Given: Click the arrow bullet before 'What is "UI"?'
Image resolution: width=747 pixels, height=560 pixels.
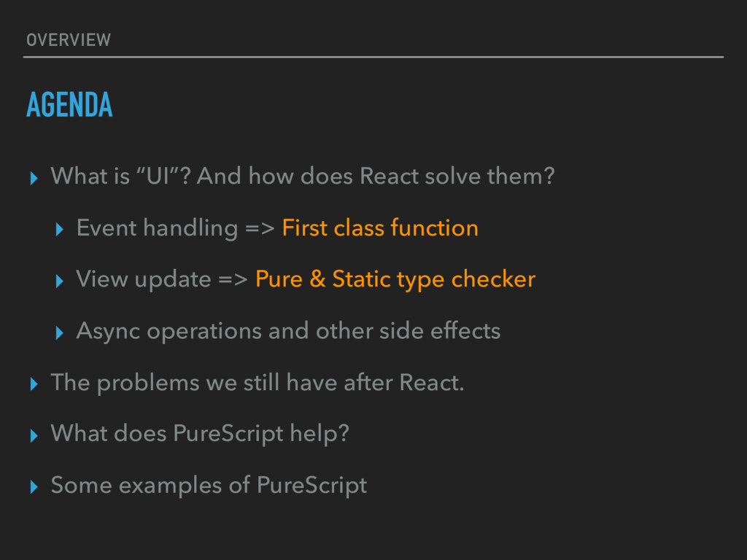Looking at the screenshot, I should 34,179.
